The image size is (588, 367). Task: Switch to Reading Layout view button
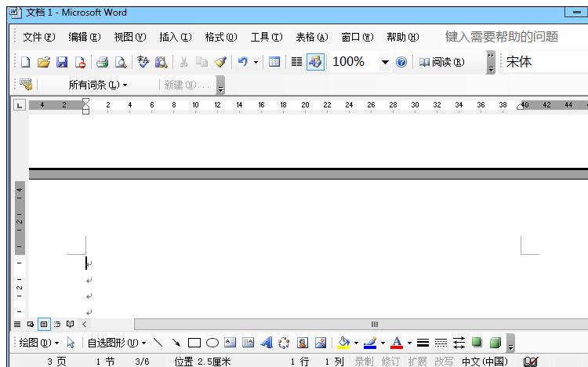click(70, 324)
